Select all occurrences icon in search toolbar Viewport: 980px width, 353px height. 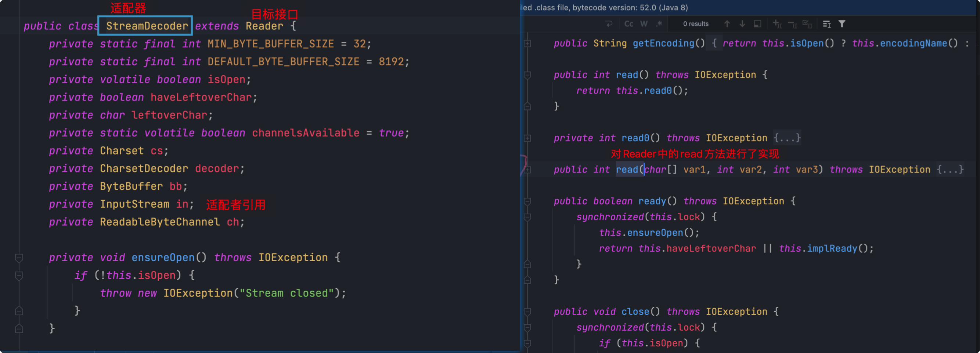point(807,24)
